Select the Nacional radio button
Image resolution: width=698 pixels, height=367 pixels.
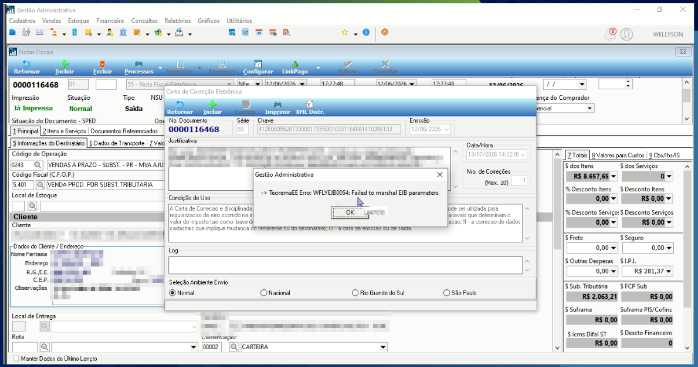pyautogui.click(x=264, y=293)
